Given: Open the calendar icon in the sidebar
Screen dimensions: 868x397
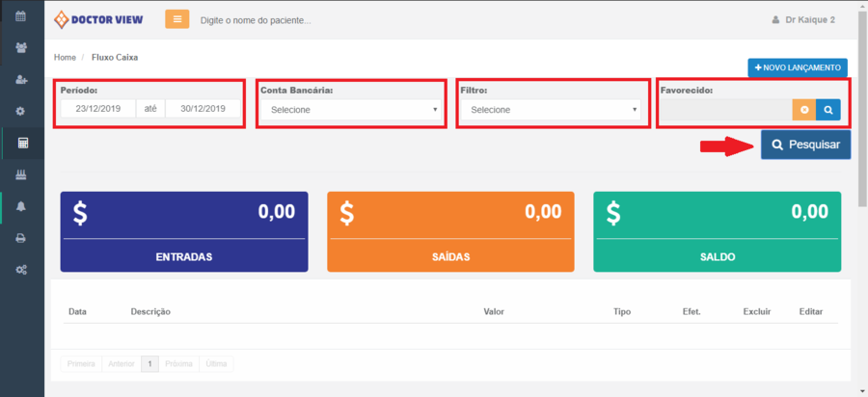Looking at the screenshot, I should coord(21,16).
